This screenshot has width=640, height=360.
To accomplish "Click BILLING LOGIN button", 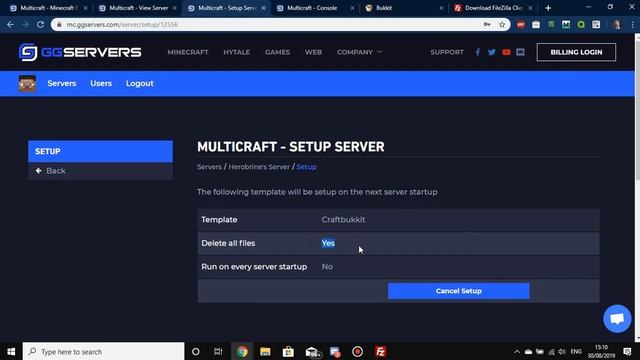I will 576,52.
